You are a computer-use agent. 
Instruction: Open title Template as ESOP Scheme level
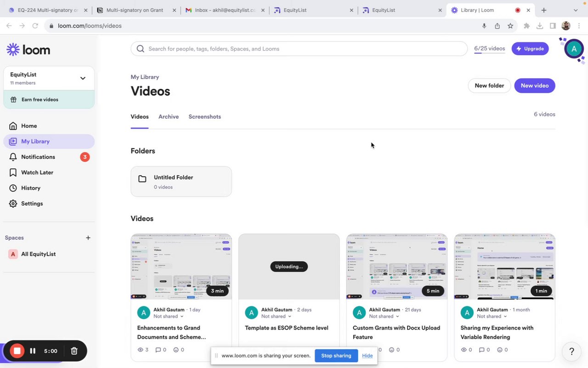click(x=287, y=328)
